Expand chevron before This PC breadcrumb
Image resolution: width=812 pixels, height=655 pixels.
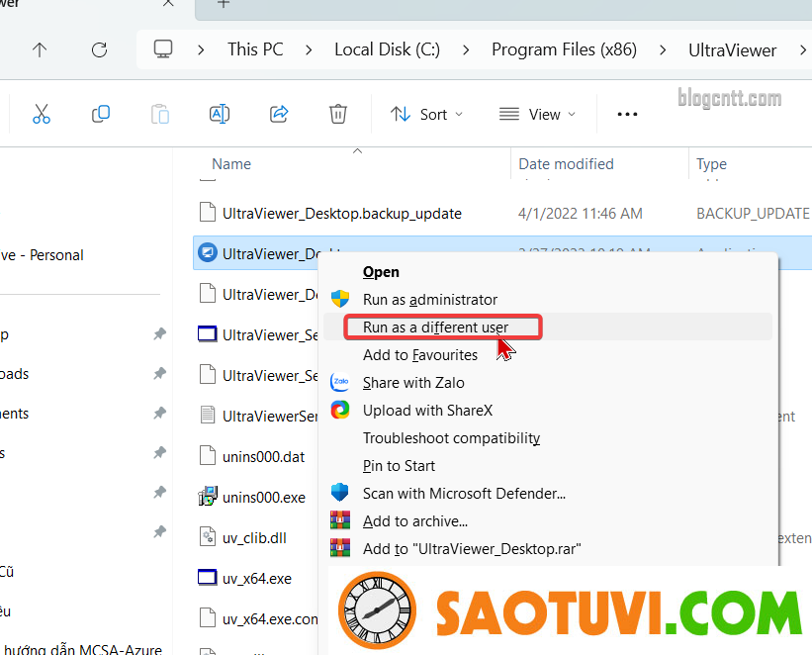pos(201,50)
